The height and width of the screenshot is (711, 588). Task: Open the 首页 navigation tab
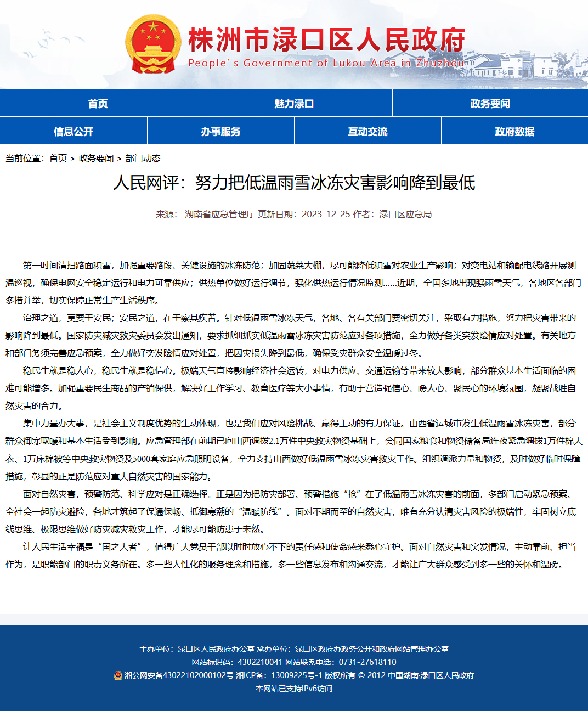coord(98,103)
